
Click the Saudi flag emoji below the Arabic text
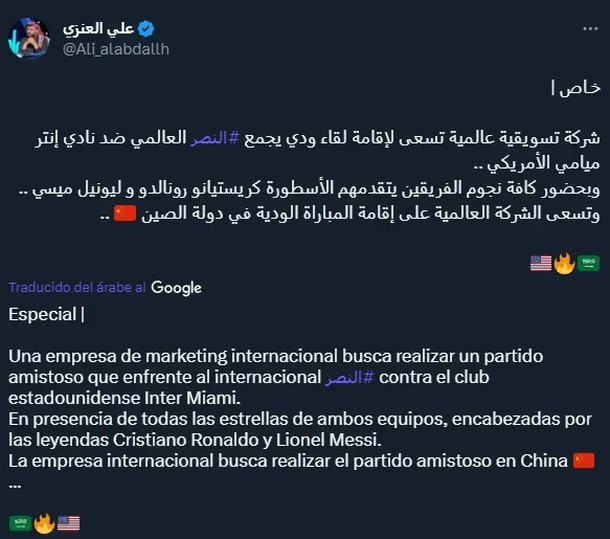[590, 264]
